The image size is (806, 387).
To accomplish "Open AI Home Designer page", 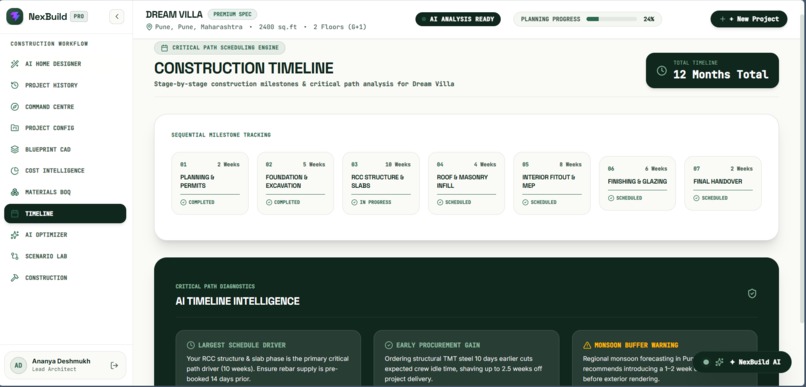I will point(65,64).
